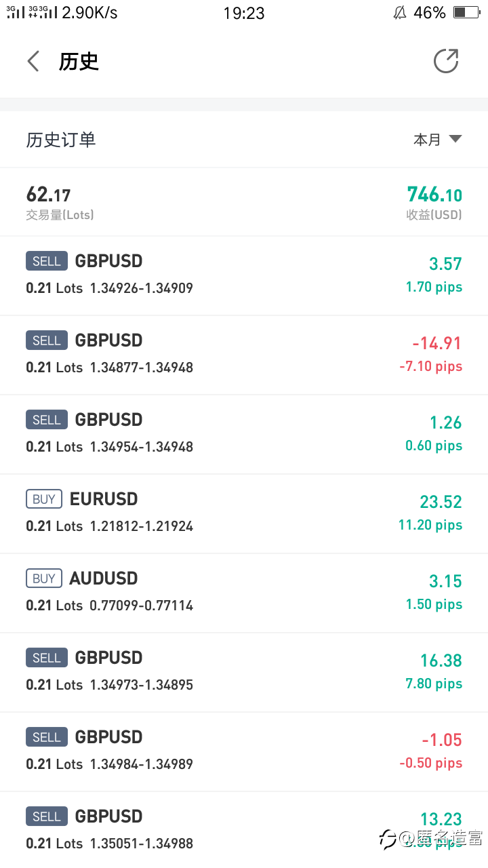Tap the 746.10 total profit figure
The width and height of the screenshot is (488, 868).
click(x=434, y=195)
